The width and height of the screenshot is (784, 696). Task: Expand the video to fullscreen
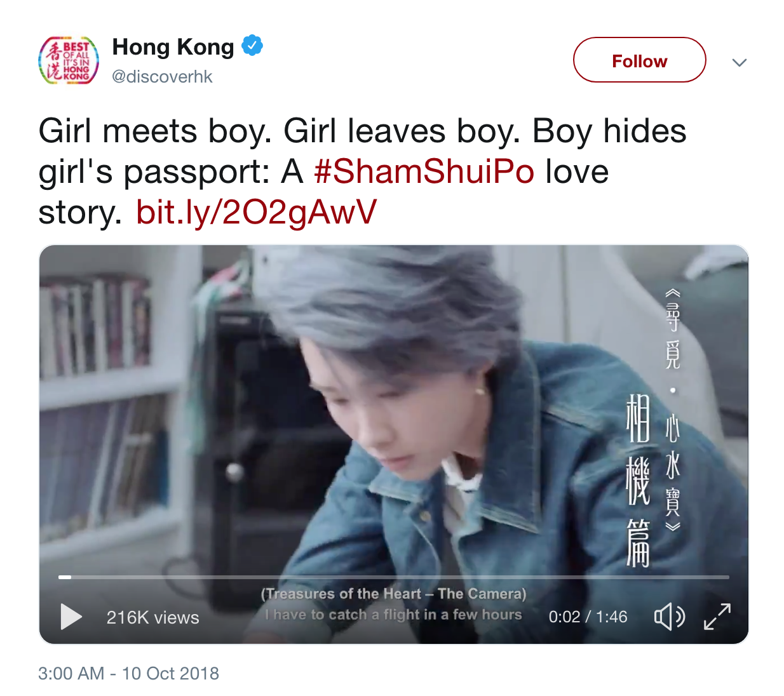717,617
